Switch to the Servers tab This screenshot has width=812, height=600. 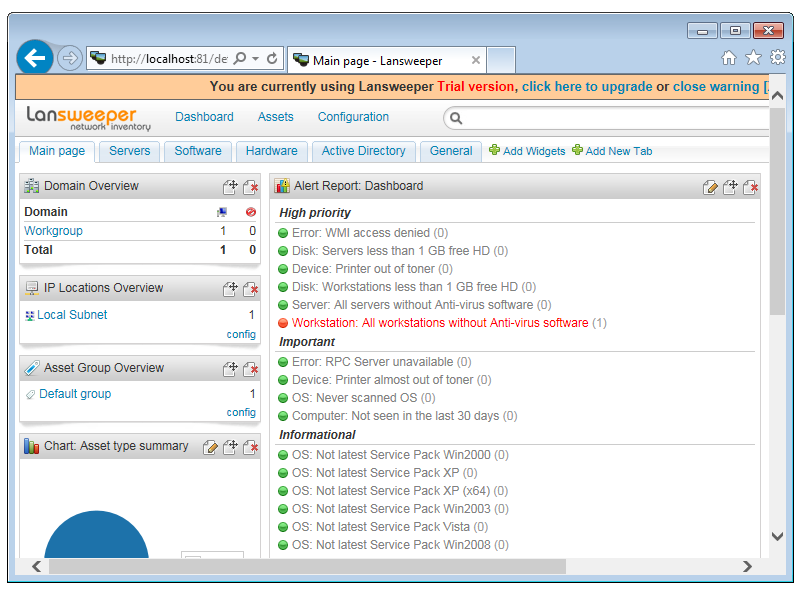pyautogui.click(x=129, y=151)
